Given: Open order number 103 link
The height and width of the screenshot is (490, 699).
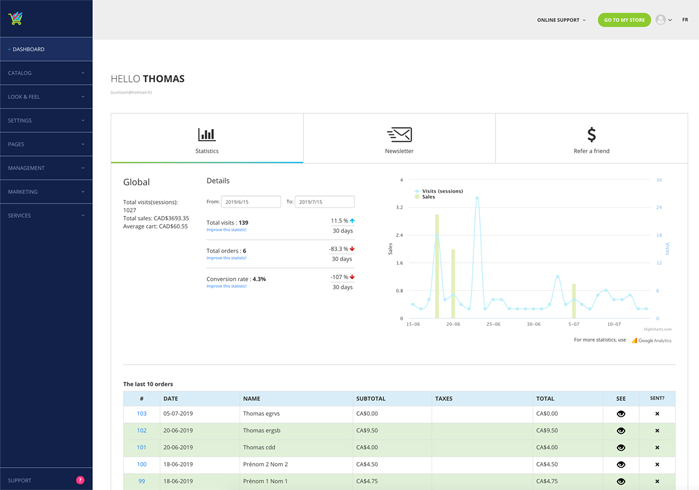Looking at the screenshot, I should click(x=141, y=414).
